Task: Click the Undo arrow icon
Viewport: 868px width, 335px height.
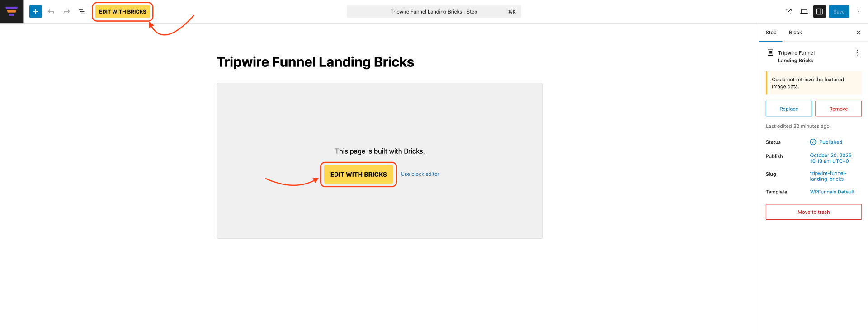Action: (51, 12)
